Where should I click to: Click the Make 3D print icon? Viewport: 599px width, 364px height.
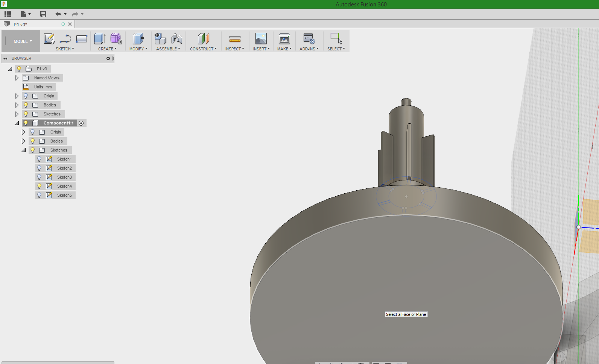point(284,38)
